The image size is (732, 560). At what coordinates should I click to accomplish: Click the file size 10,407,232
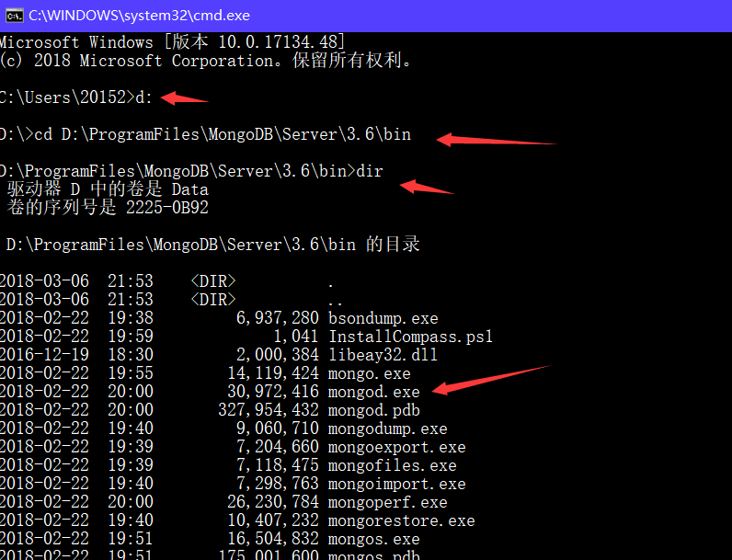click(x=273, y=520)
